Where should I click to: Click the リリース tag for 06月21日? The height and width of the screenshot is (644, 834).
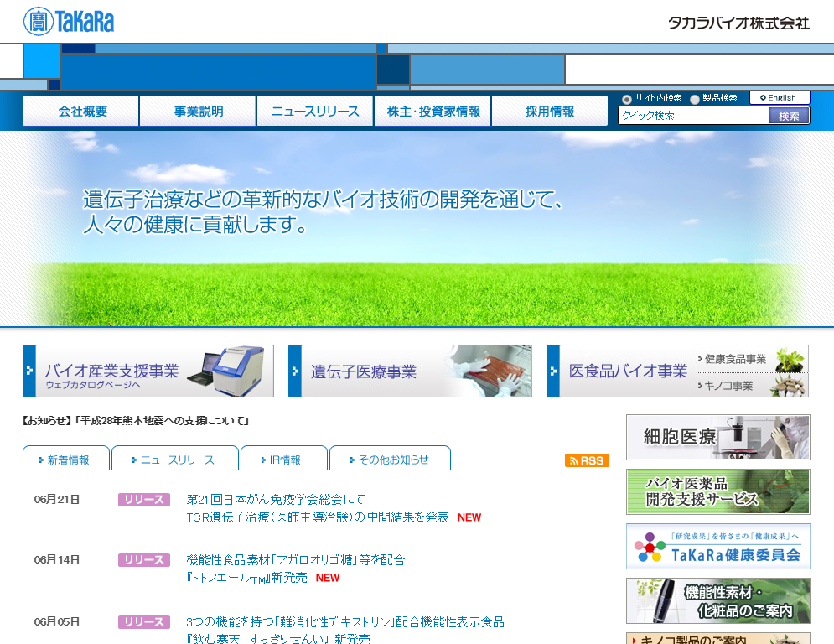(x=144, y=500)
